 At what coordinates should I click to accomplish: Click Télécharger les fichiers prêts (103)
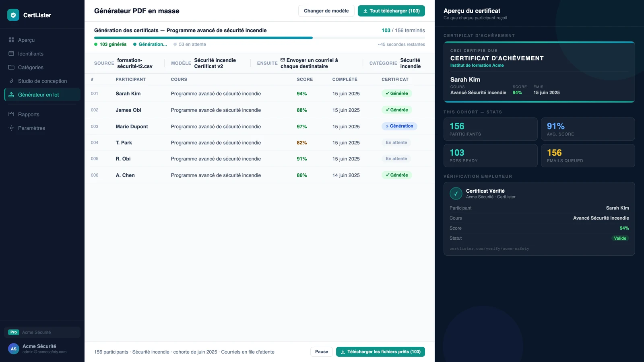(x=380, y=352)
